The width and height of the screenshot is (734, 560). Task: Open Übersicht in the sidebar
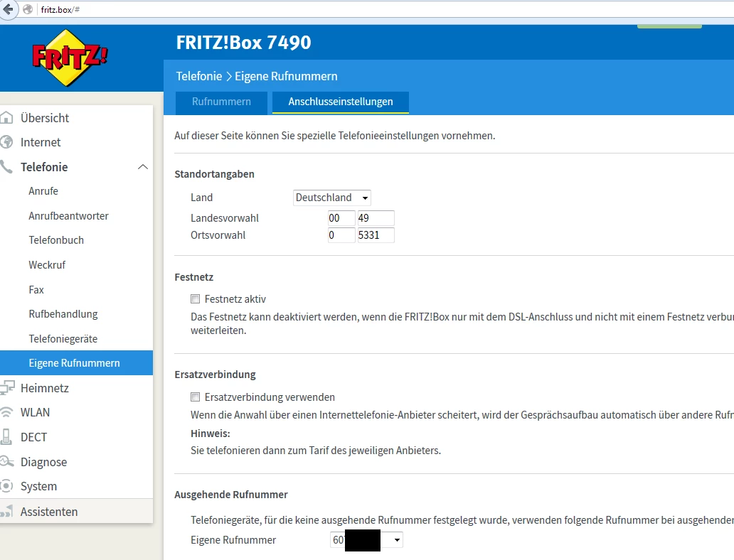coord(45,118)
